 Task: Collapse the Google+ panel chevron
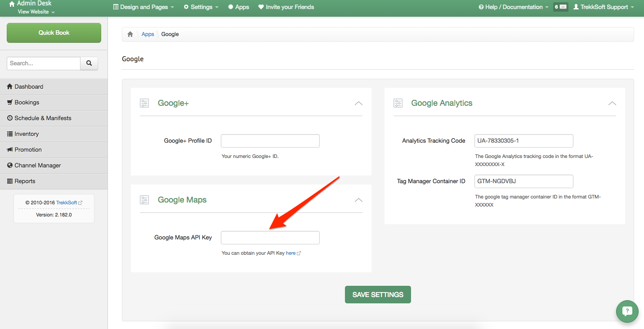pyautogui.click(x=358, y=103)
